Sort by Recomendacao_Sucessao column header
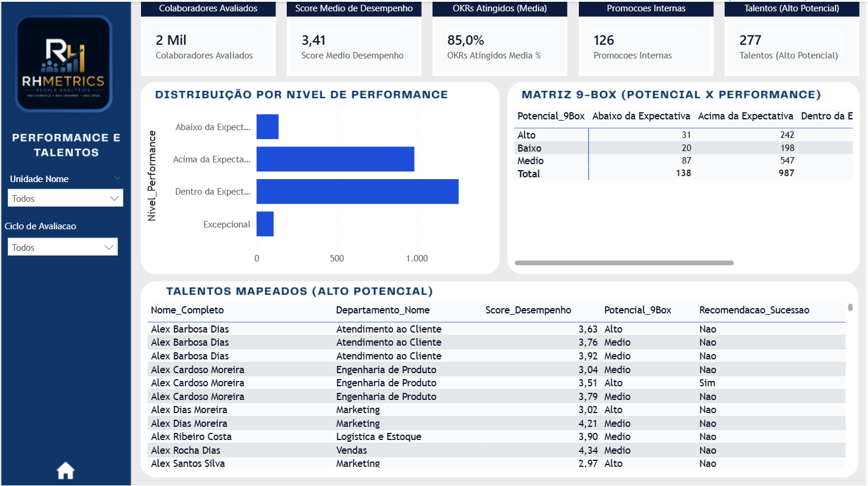Viewport: 868px width, 486px height. click(x=754, y=310)
